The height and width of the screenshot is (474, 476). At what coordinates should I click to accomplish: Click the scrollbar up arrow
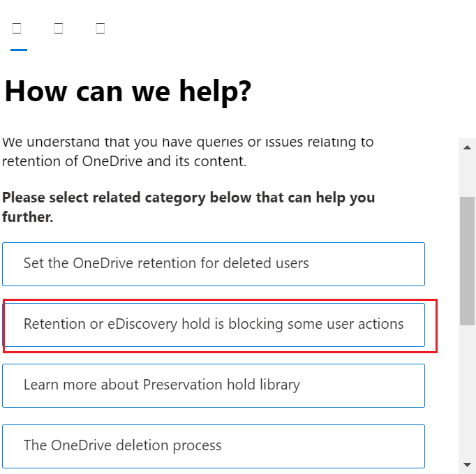(467, 147)
